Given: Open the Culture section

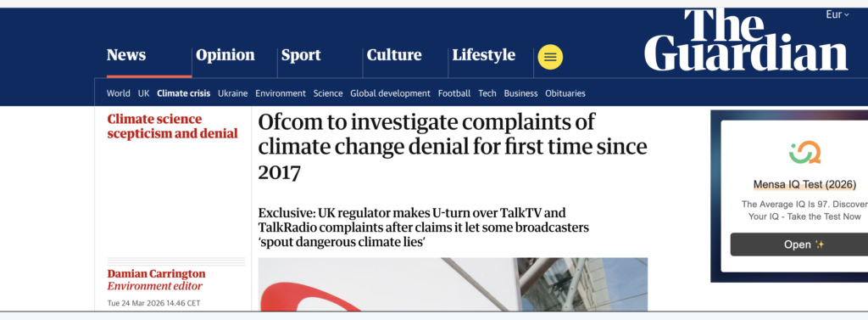Looking at the screenshot, I should tap(394, 55).
